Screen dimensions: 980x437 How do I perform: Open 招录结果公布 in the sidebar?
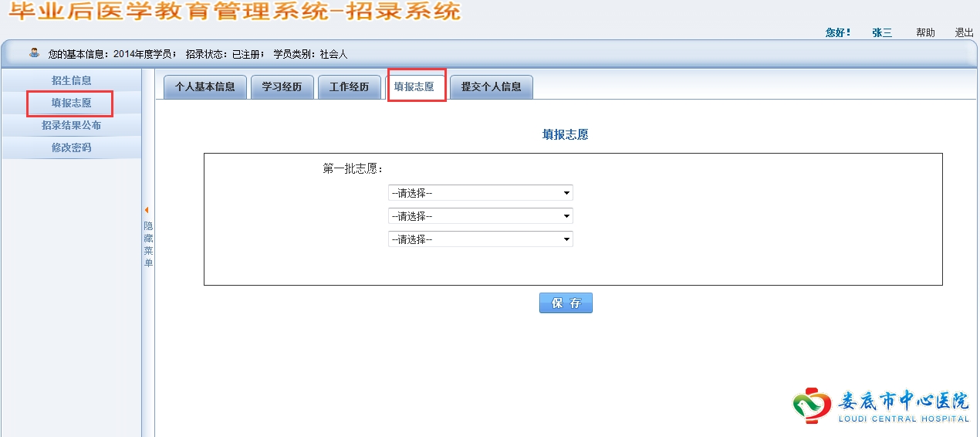[71, 125]
